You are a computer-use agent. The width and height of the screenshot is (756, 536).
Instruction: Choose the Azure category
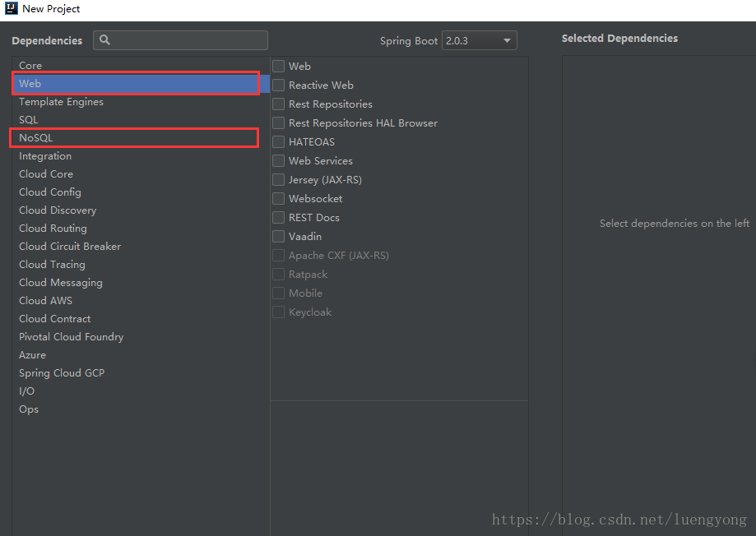[x=141, y=355]
